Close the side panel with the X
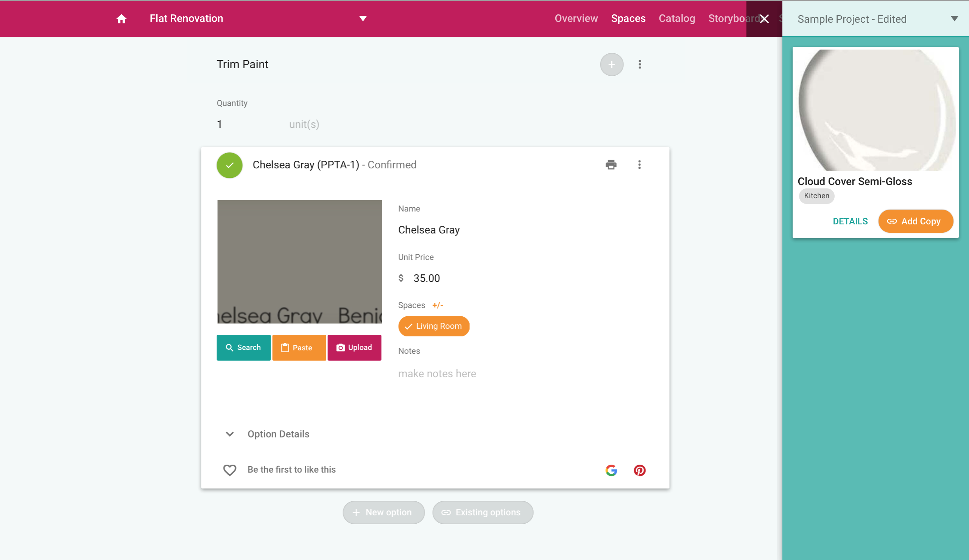The image size is (969, 560). point(764,19)
